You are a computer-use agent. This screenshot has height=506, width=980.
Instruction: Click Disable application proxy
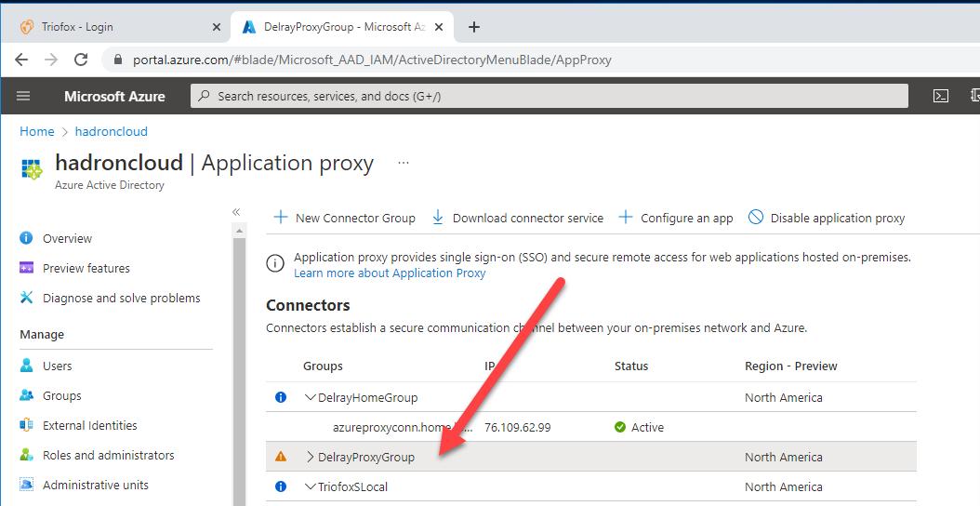[827, 218]
